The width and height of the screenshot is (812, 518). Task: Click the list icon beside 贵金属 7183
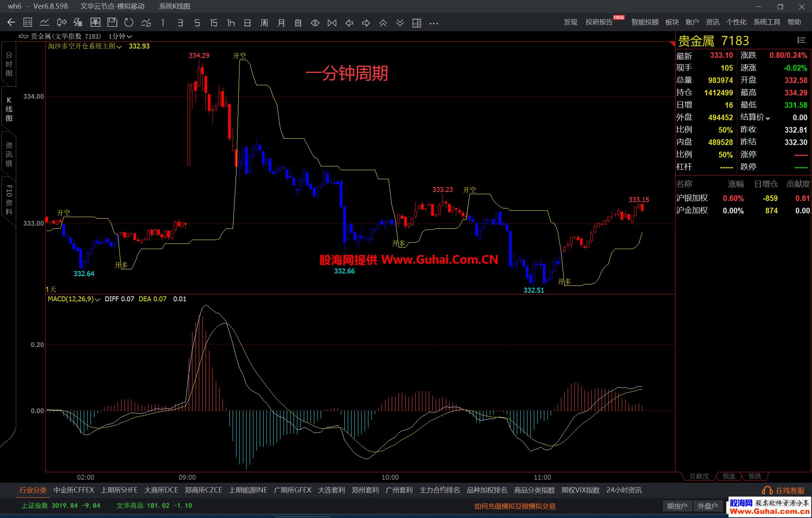click(x=801, y=40)
